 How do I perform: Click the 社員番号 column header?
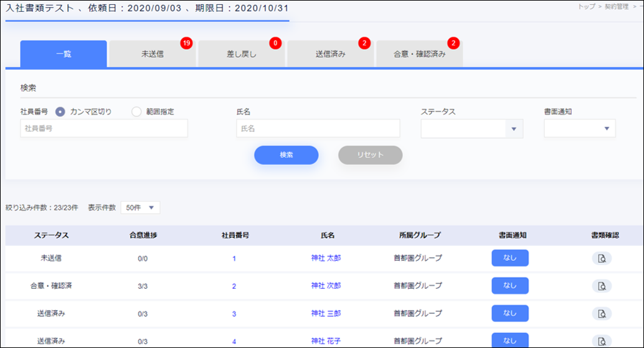235,235
